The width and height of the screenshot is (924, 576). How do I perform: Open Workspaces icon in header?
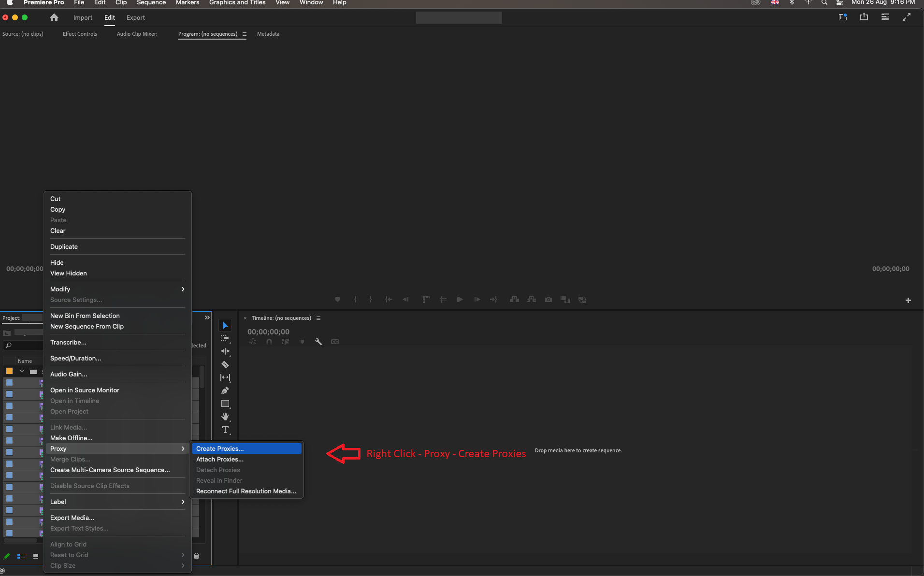(843, 17)
